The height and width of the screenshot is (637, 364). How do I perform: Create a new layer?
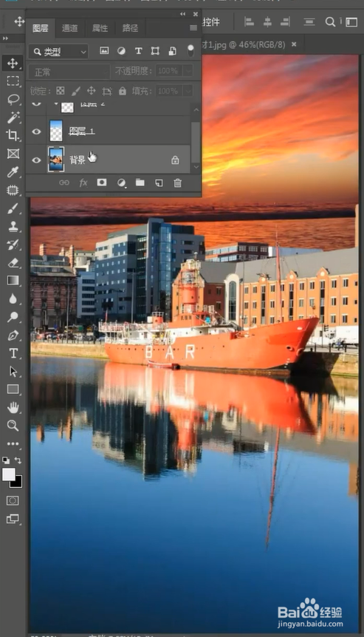[159, 183]
